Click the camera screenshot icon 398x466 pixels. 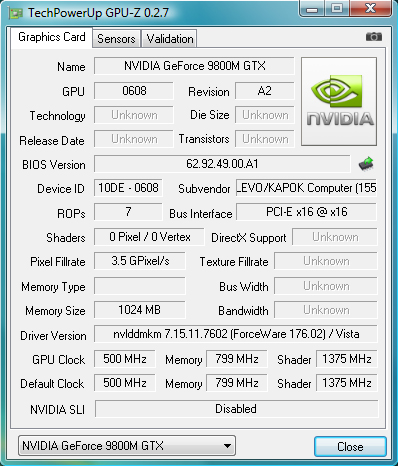coord(374,36)
